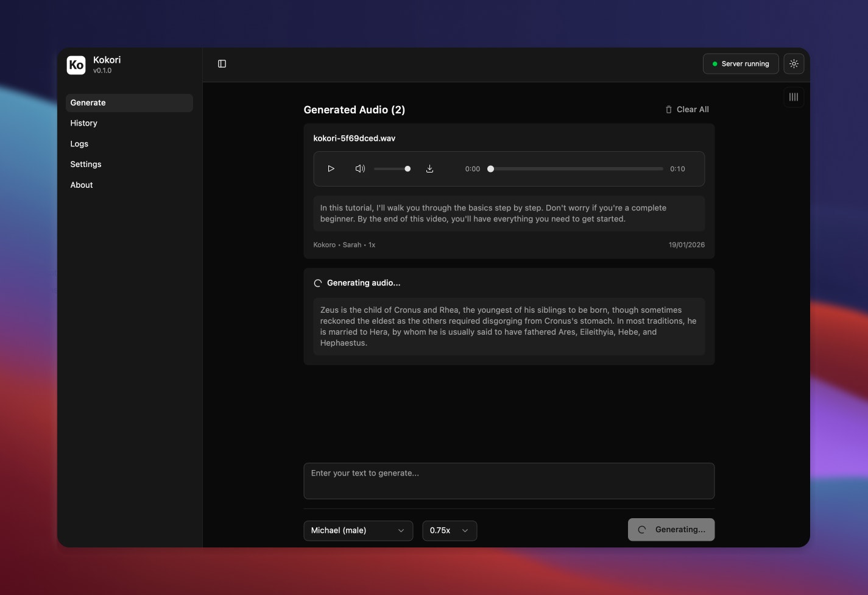
Task: Click the Generating audio... status text
Action: coord(364,283)
